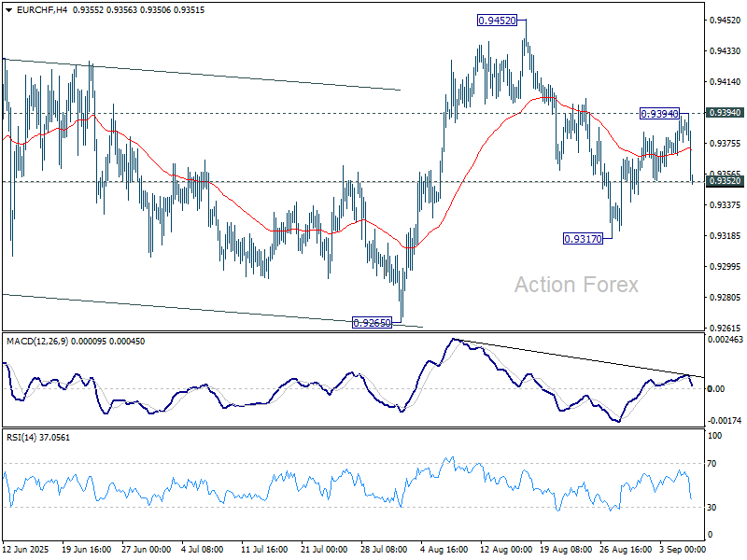747x560 pixels.
Task: Select the 0.92650 low price label
Action: coord(370,323)
